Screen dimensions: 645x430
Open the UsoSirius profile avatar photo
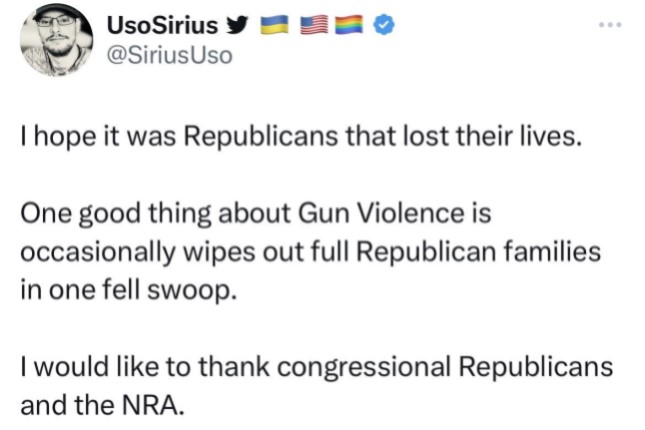click(56, 40)
